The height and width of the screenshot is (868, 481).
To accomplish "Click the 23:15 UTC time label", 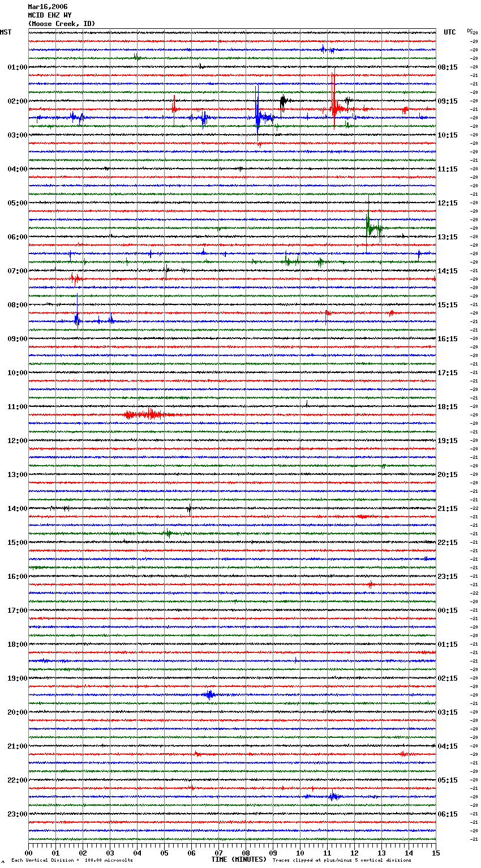I will tap(448, 577).
